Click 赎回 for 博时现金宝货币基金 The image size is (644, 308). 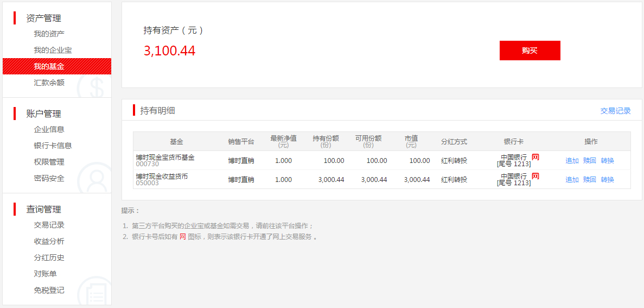tap(589, 161)
